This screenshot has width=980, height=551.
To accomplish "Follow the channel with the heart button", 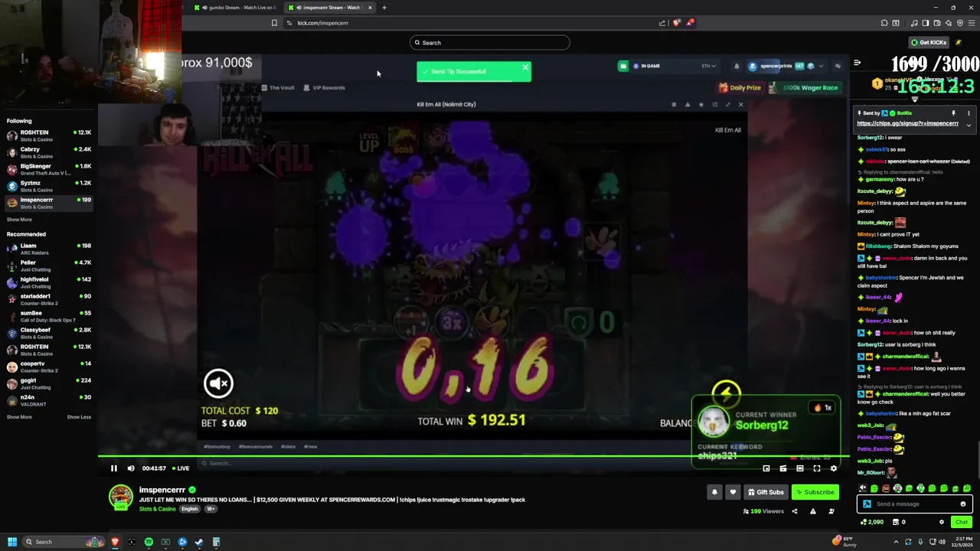I will pyautogui.click(x=733, y=492).
